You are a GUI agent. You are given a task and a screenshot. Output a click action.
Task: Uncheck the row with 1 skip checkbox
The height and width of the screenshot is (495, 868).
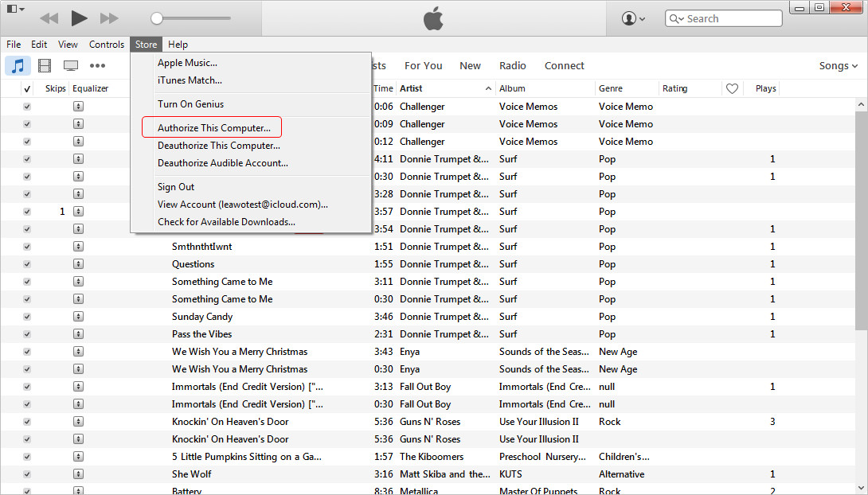26,211
